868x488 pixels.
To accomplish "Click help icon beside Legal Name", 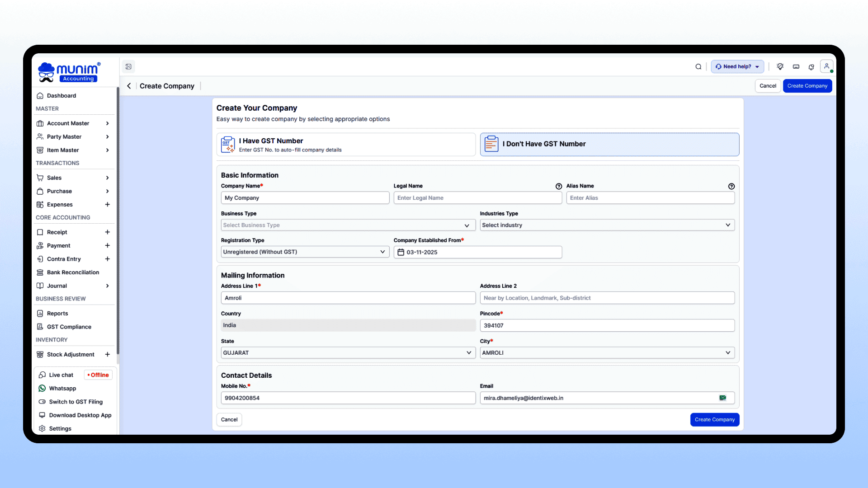I will [559, 186].
